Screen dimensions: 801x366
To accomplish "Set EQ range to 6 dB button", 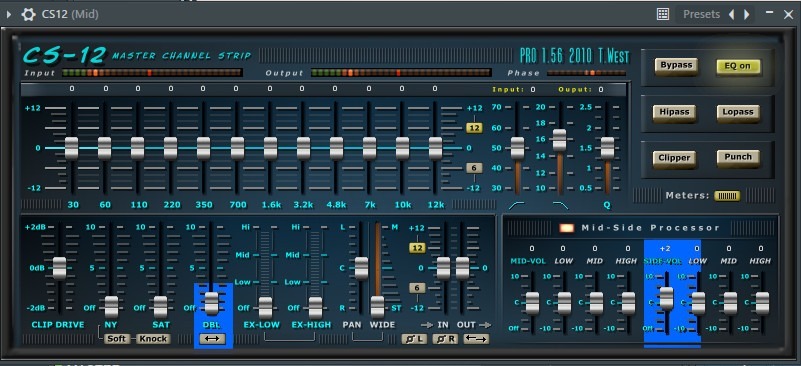I will [474, 168].
